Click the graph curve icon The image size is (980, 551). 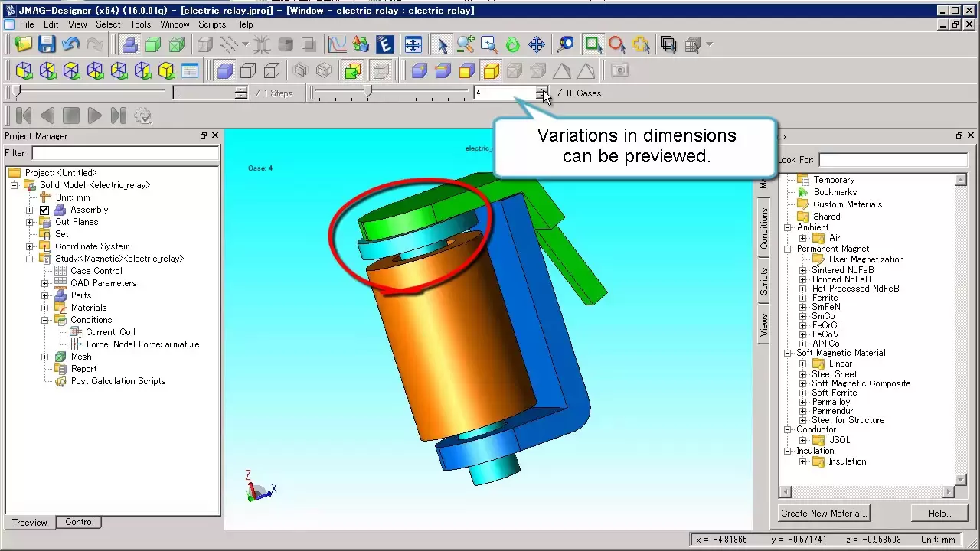pyautogui.click(x=337, y=44)
